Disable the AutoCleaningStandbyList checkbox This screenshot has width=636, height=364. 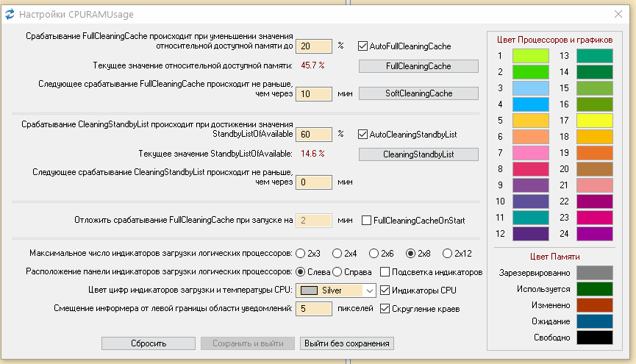[362, 135]
